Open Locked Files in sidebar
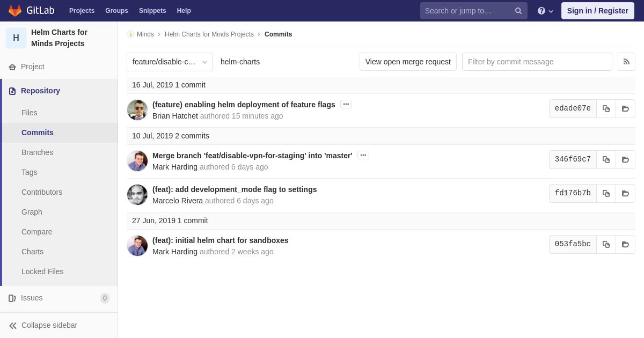644x338 pixels. [42, 271]
